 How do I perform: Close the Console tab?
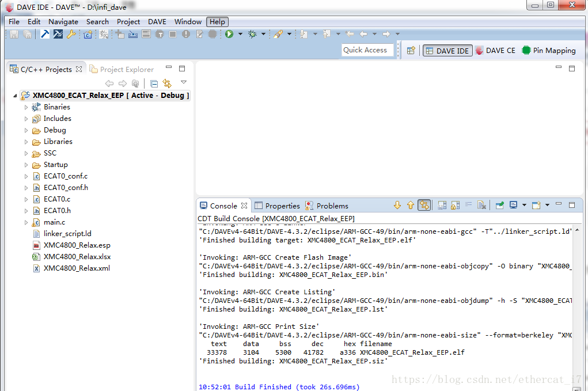point(244,206)
